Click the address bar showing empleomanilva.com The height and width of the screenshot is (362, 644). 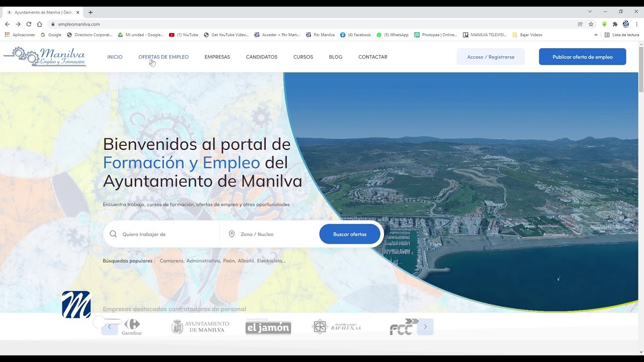312,24
